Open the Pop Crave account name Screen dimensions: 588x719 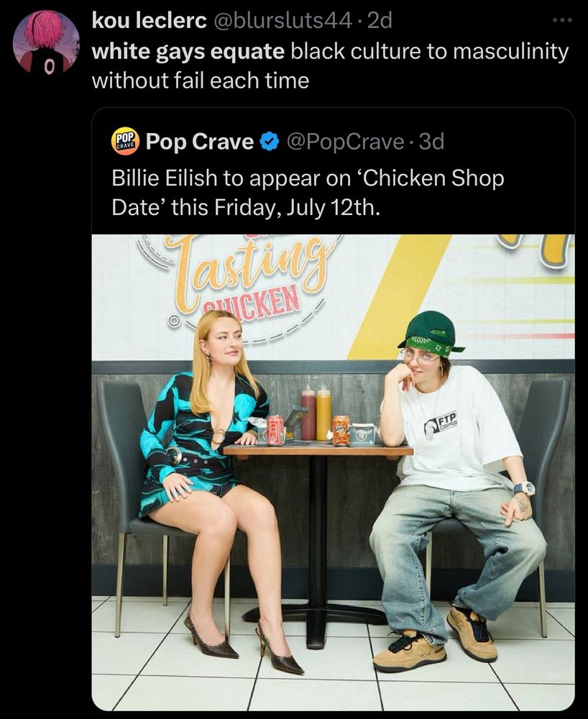click(x=199, y=142)
